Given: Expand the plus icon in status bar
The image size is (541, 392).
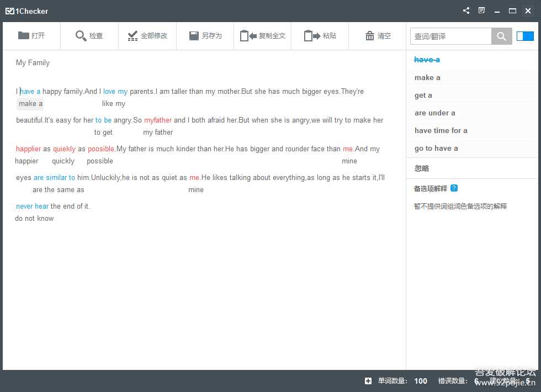Looking at the screenshot, I should (x=368, y=381).
